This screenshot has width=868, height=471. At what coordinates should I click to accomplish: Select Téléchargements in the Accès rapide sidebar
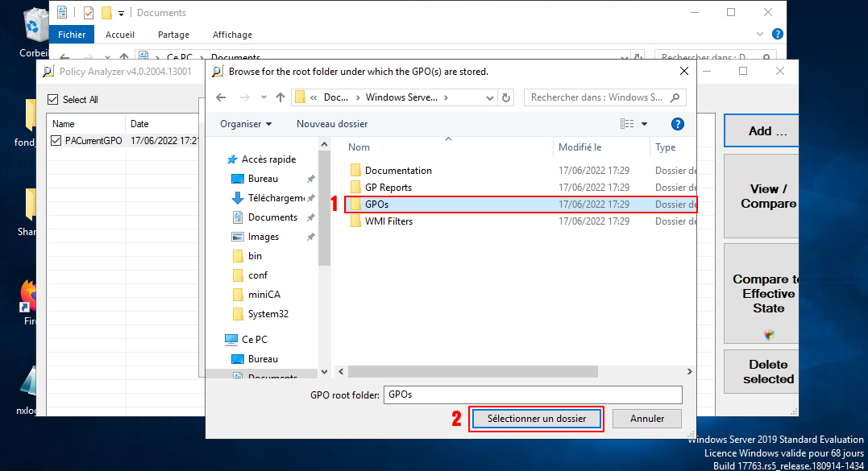(x=276, y=198)
